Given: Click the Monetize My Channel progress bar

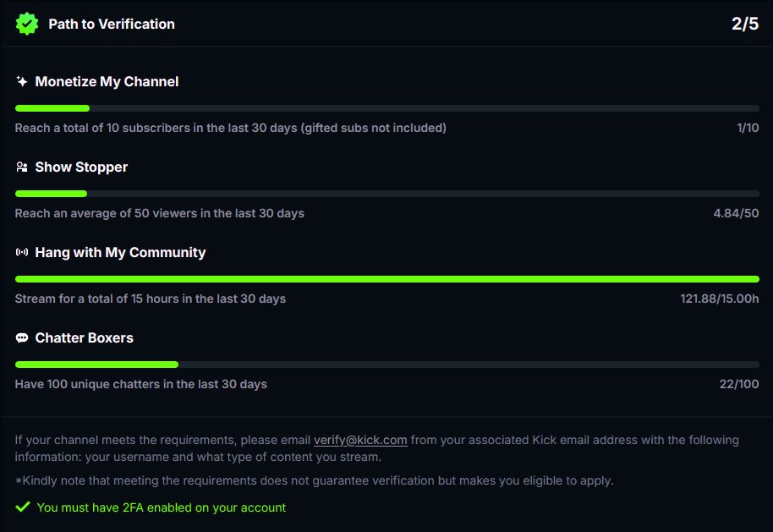Looking at the screenshot, I should 386,108.
